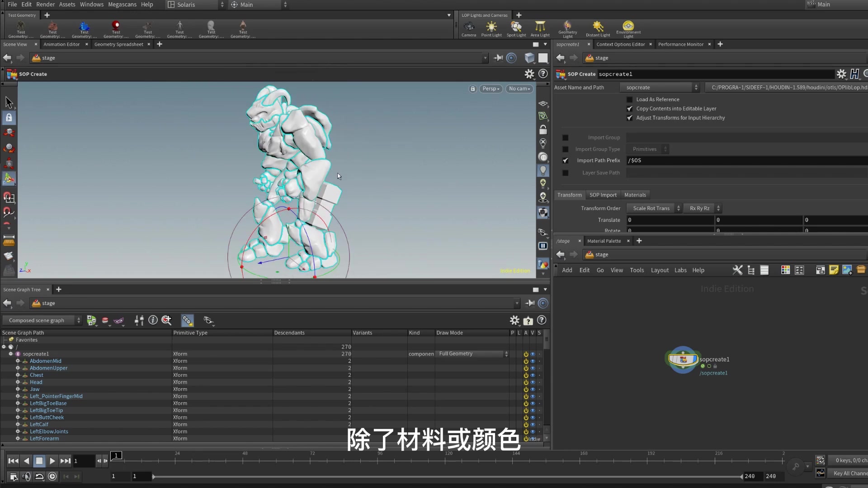Expand the sopcreate1 entry in Scene Graph Tree
This screenshot has width=868, height=488.
[x=10, y=354]
